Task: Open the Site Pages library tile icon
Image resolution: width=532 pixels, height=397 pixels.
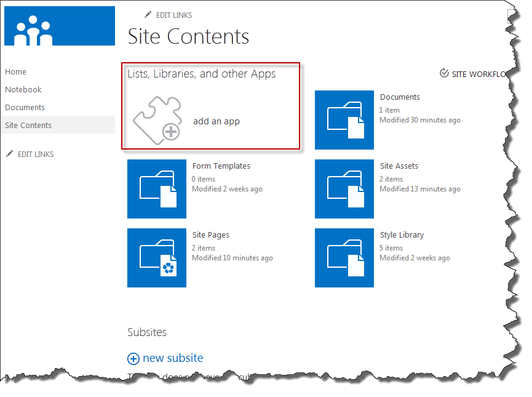Action: pos(157,258)
